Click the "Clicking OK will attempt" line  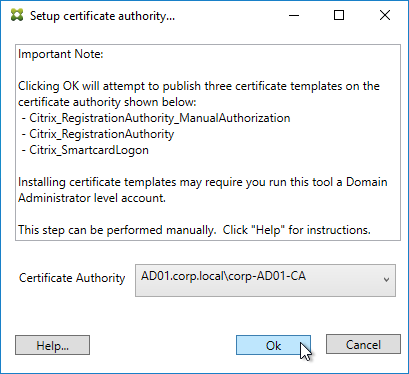tap(199, 86)
